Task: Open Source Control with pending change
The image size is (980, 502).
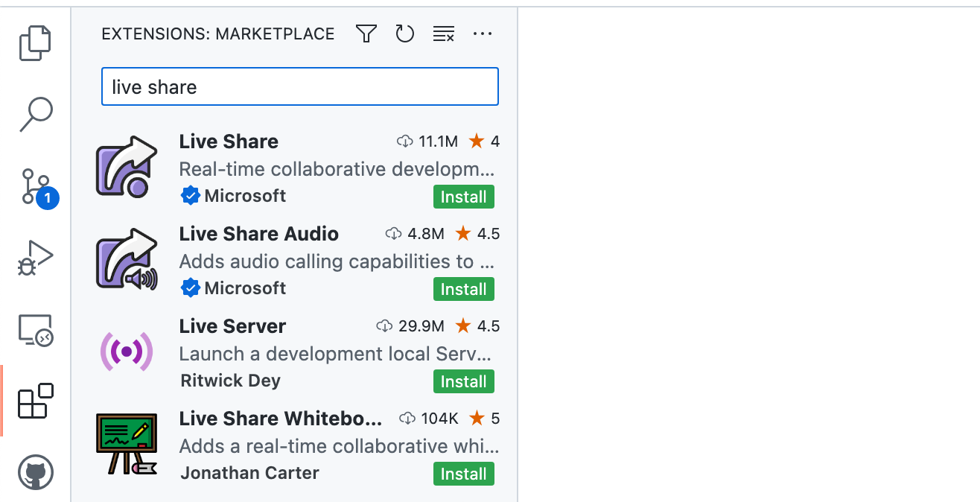Action: (35, 183)
